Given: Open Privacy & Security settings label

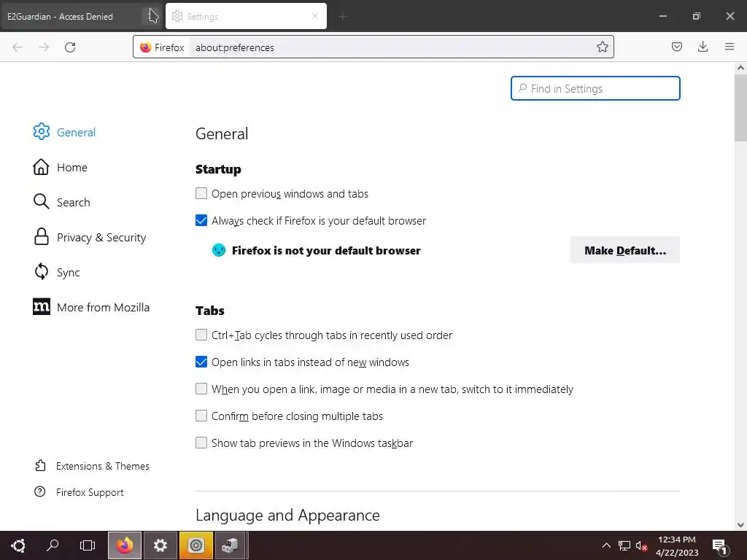Looking at the screenshot, I should [x=101, y=237].
